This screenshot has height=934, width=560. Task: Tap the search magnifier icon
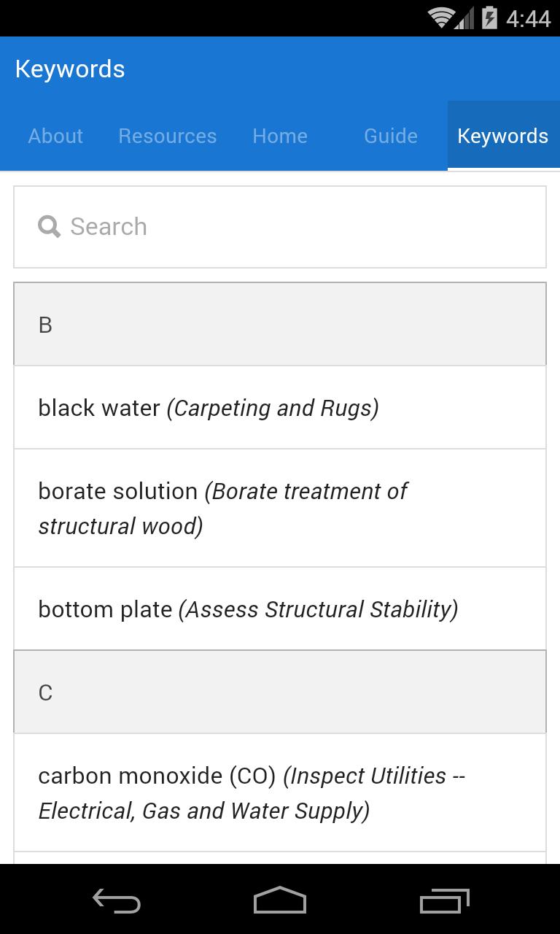pos(50,227)
